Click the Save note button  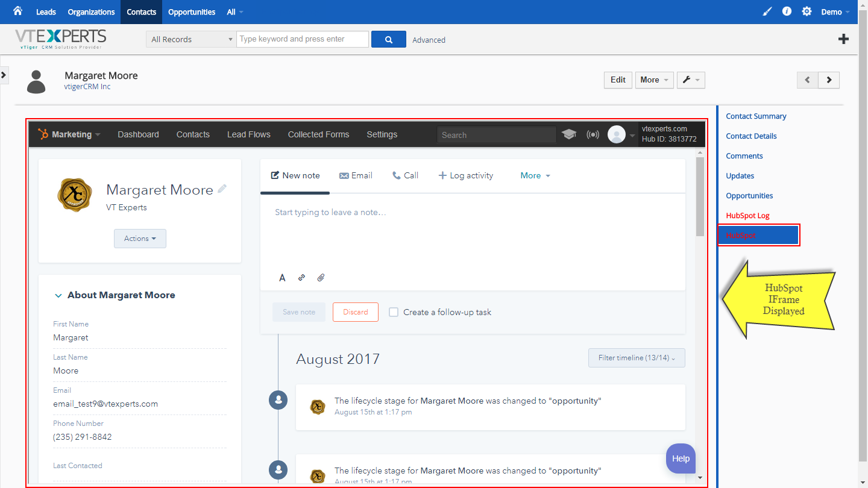click(299, 312)
